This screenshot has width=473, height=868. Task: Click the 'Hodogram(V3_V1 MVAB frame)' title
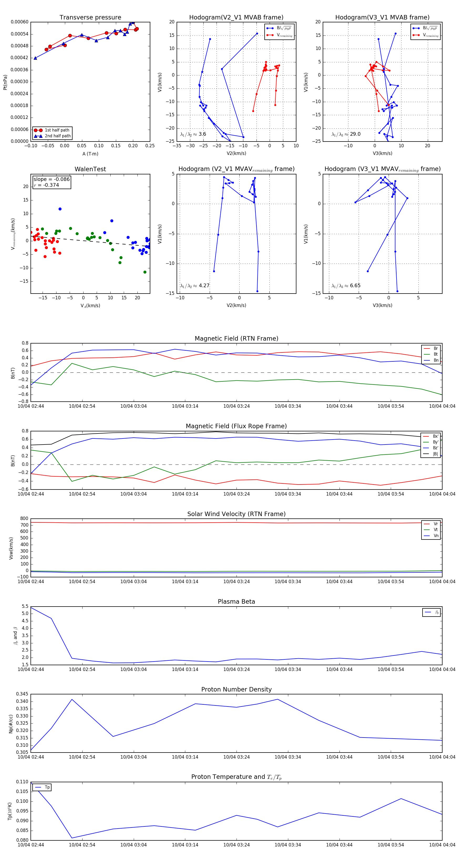click(382, 18)
